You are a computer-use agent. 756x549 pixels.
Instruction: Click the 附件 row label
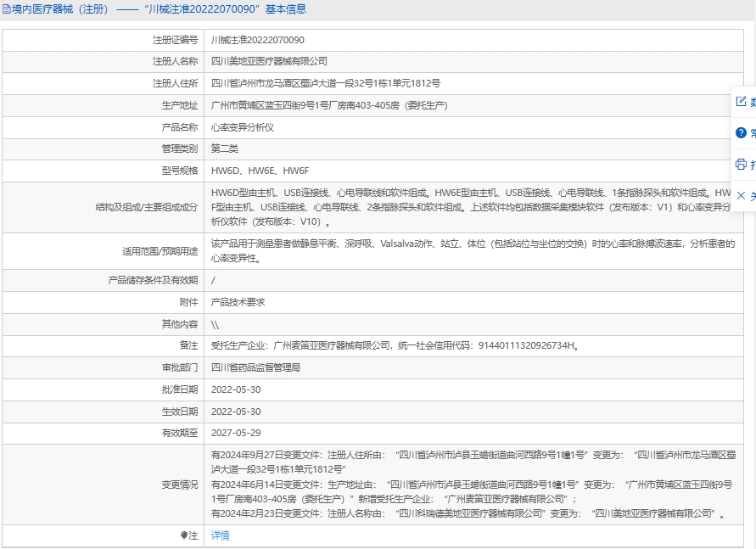(188, 302)
